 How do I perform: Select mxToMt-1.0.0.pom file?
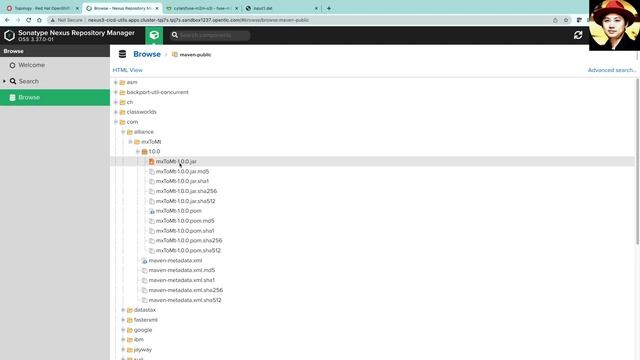(178, 211)
